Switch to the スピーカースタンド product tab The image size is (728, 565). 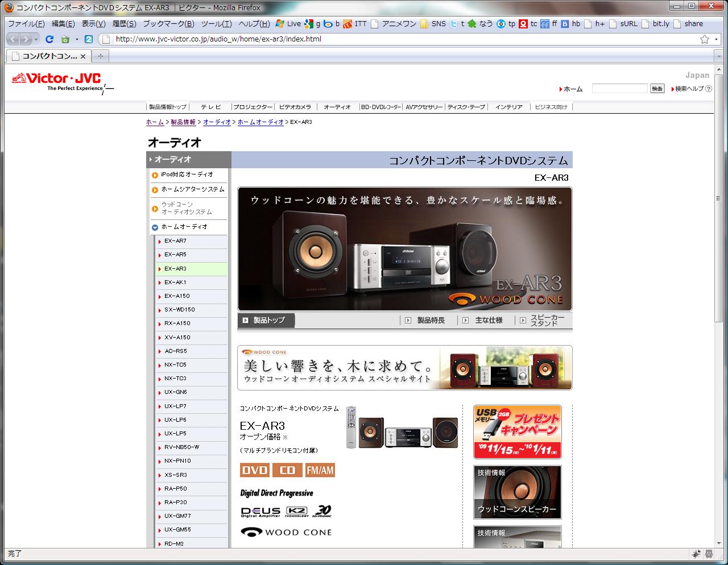point(543,321)
